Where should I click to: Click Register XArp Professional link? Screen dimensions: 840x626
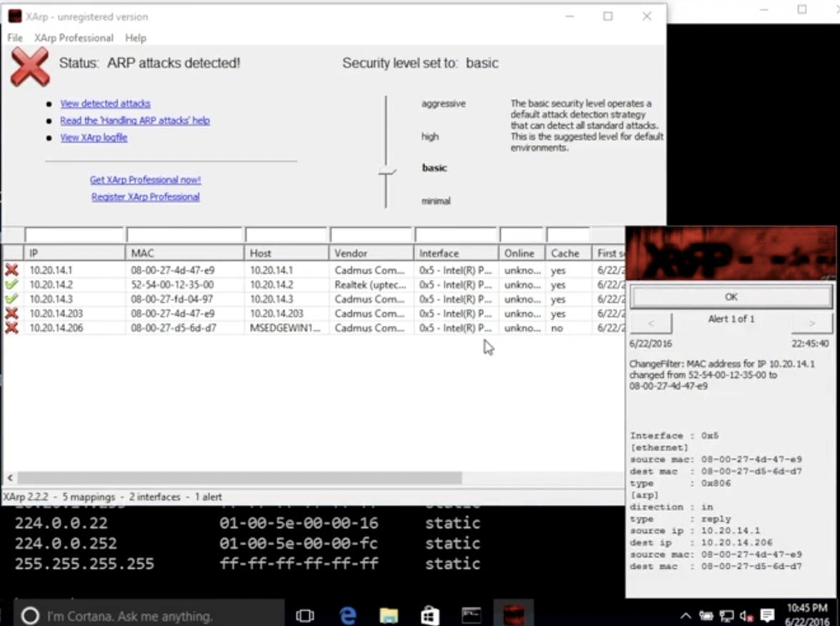pyautogui.click(x=145, y=197)
